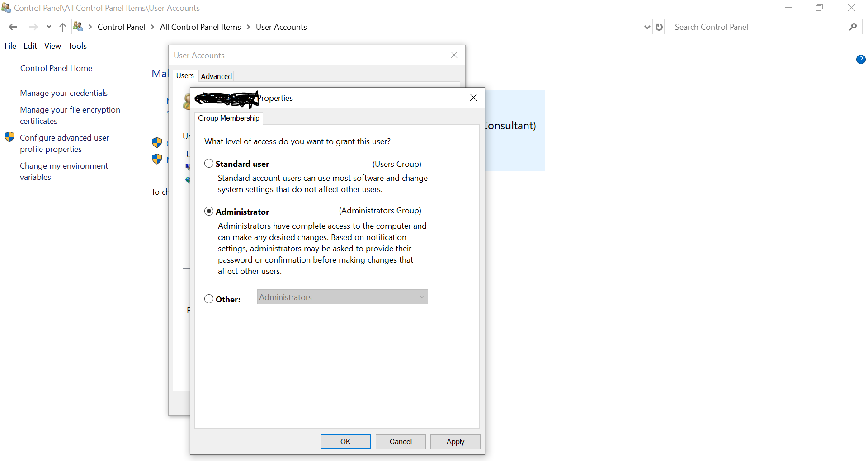The image size is (868, 461).
Task: Click the OK button
Action: (x=345, y=442)
